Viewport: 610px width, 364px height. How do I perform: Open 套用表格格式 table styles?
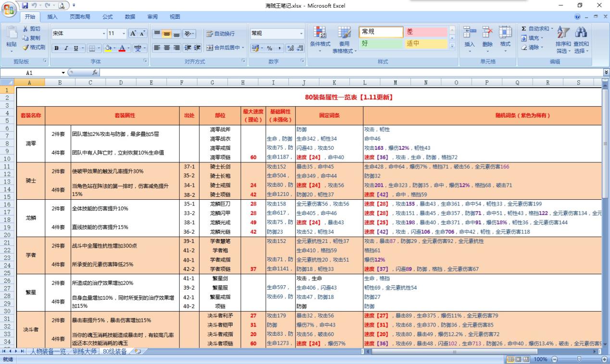[x=344, y=40]
